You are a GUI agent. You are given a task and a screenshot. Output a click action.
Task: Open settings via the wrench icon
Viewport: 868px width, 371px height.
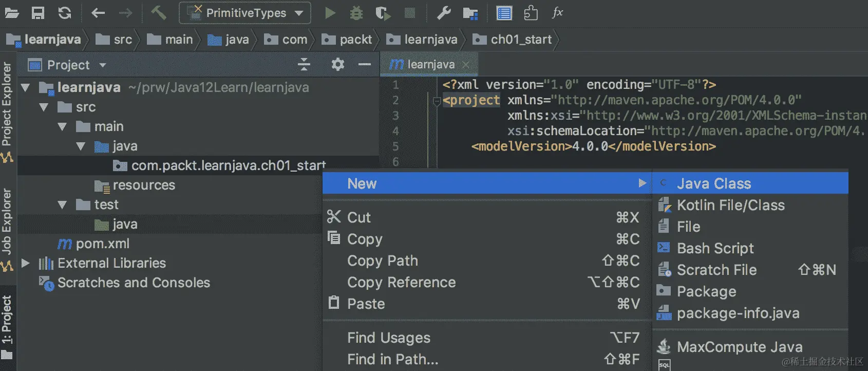444,13
